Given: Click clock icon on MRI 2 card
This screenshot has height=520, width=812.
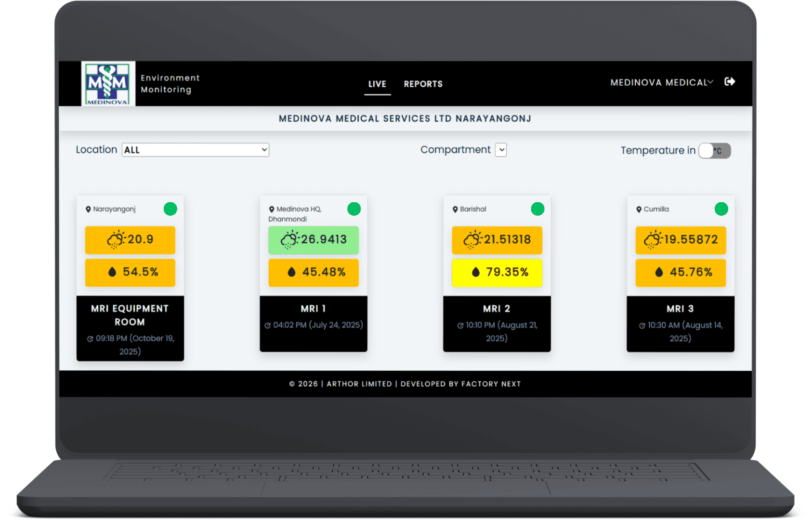Looking at the screenshot, I should click(460, 325).
